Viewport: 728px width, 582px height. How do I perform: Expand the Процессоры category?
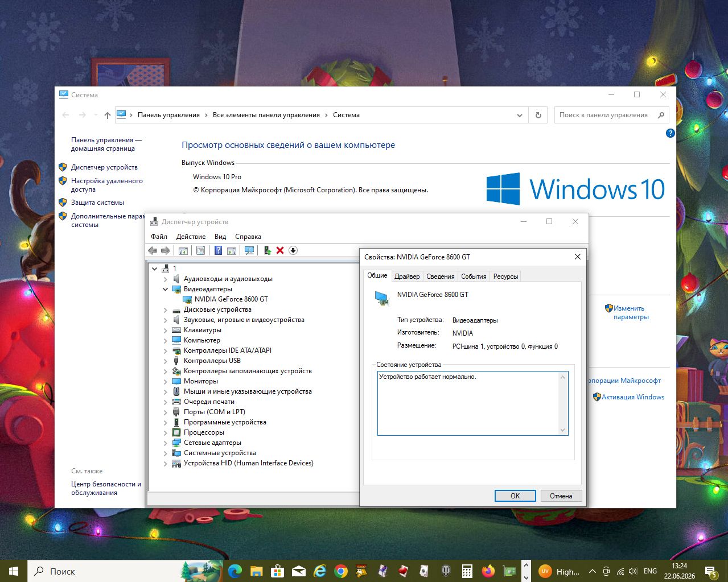pyautogui.click(x=166, y=432)
